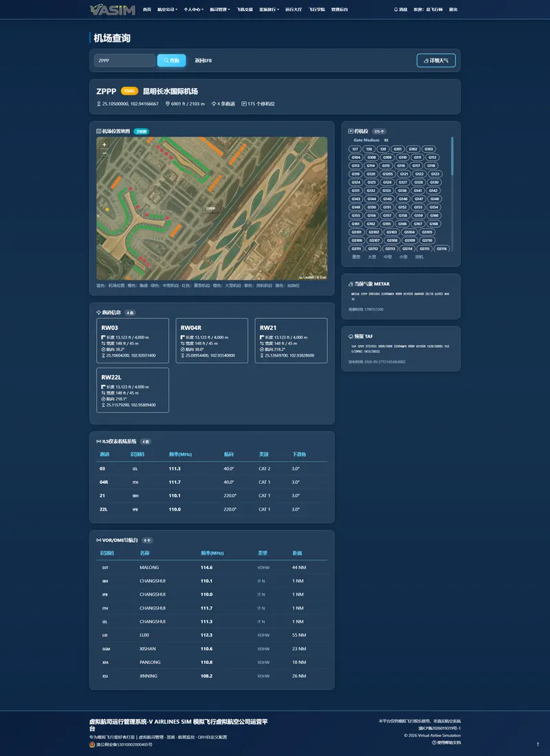This screenshot has height=756, width=550.
Task: Click the JINNING frequency 108.2
Action: coord(206,676)
